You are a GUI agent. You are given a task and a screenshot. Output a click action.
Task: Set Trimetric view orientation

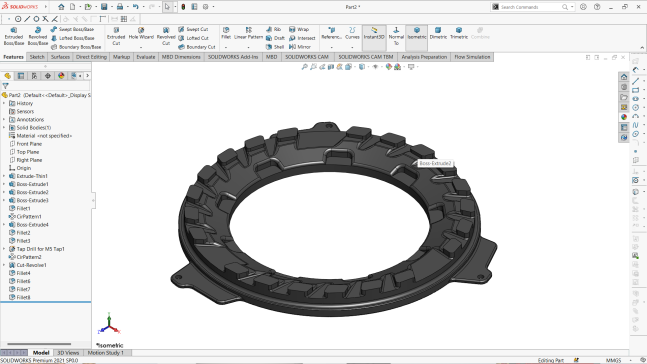pyautogui.click(x=458, y=33)
